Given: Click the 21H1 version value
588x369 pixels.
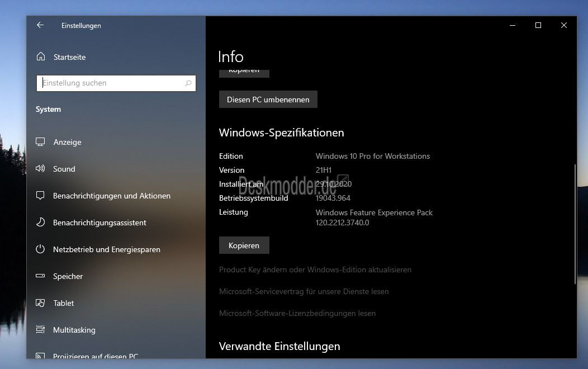Looking at the screenshot, I should [324, 170].
